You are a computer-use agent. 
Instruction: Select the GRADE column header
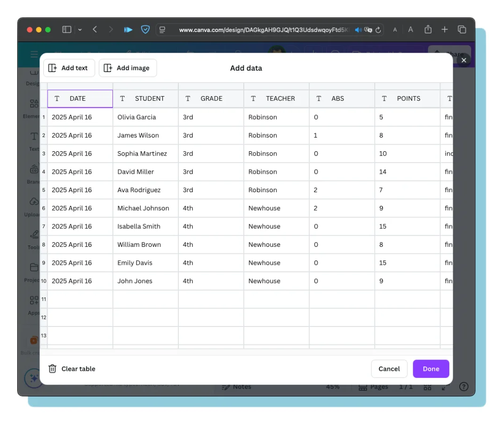tap(211, 98)
